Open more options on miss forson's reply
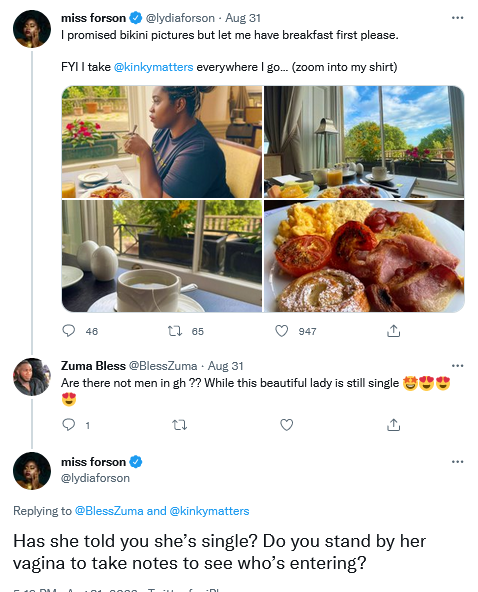This screenshot has height=592, width=478. click(457, 461)
